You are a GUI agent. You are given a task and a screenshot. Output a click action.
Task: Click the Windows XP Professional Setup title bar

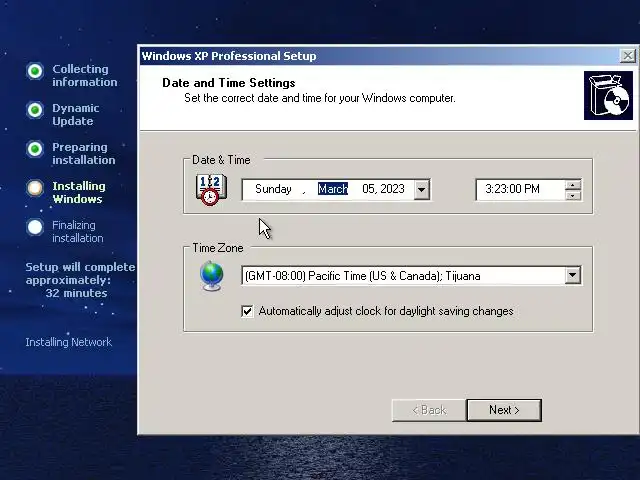click(x=380, y=56)
